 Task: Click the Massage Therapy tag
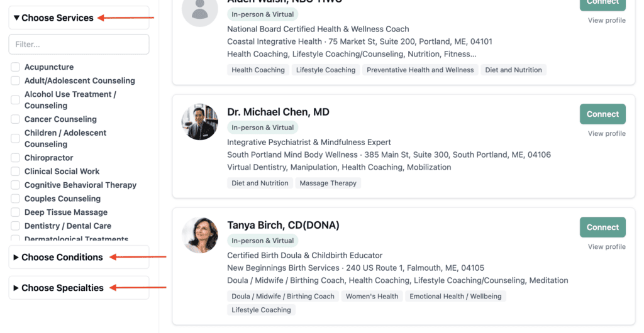(328, 183)
